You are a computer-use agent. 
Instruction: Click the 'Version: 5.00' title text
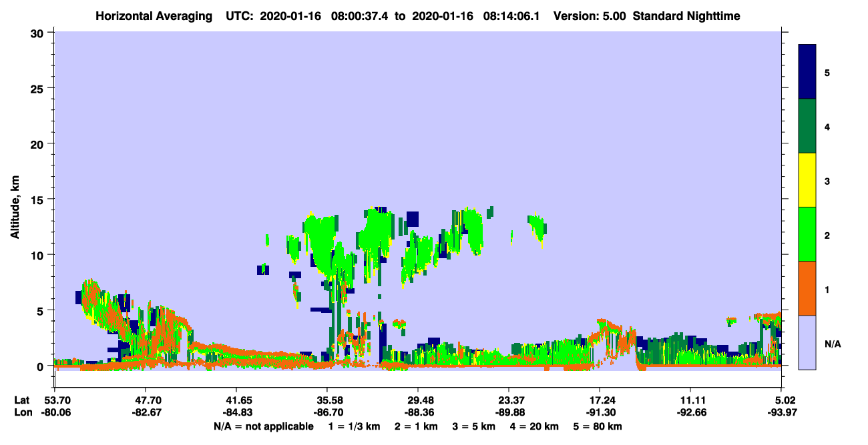tap(590, 16)
